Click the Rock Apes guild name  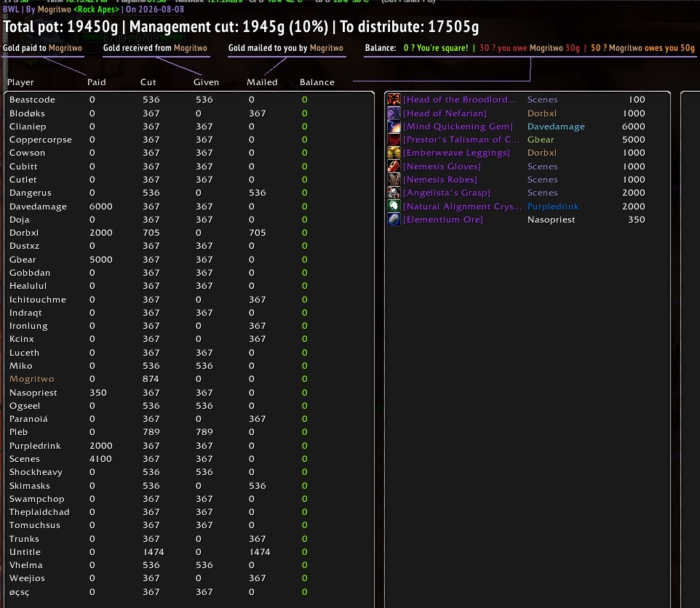click(x=97, y=9)
